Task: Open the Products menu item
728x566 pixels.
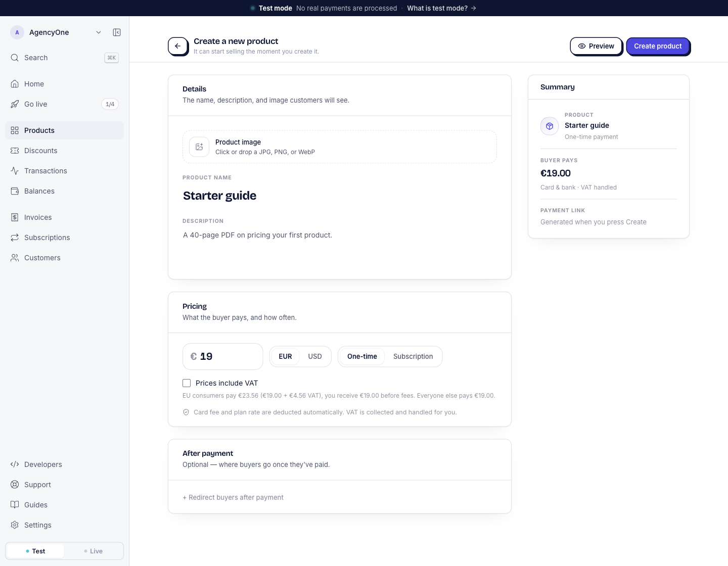Action: [64, 130]
